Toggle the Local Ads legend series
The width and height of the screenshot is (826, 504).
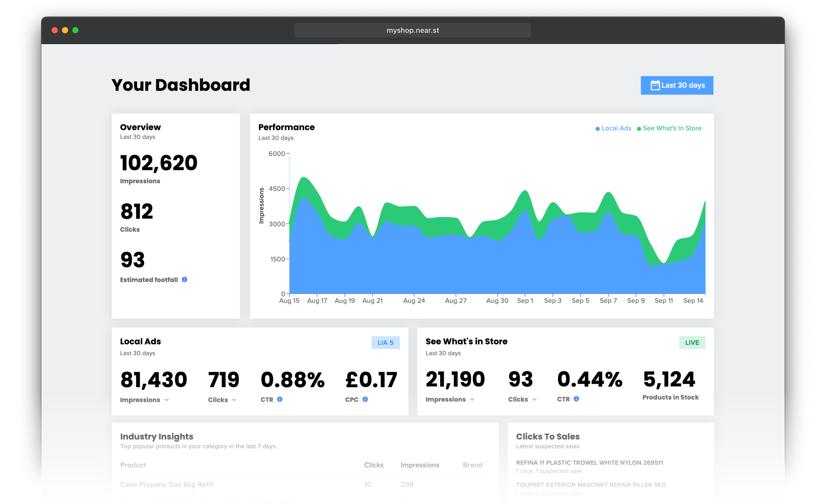point(613,128)
